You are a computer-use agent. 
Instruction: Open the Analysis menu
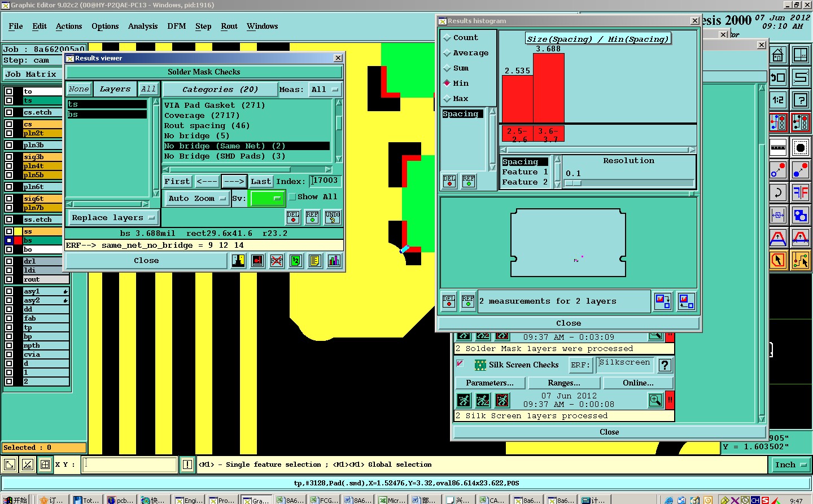point(143,26)
